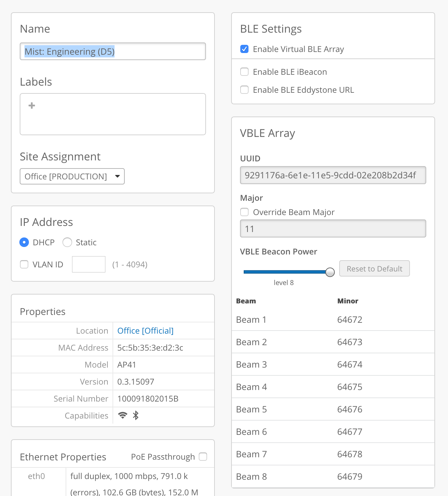Screen dimensions: 448x496
Task: Click the UUID field
Action: 333,175
